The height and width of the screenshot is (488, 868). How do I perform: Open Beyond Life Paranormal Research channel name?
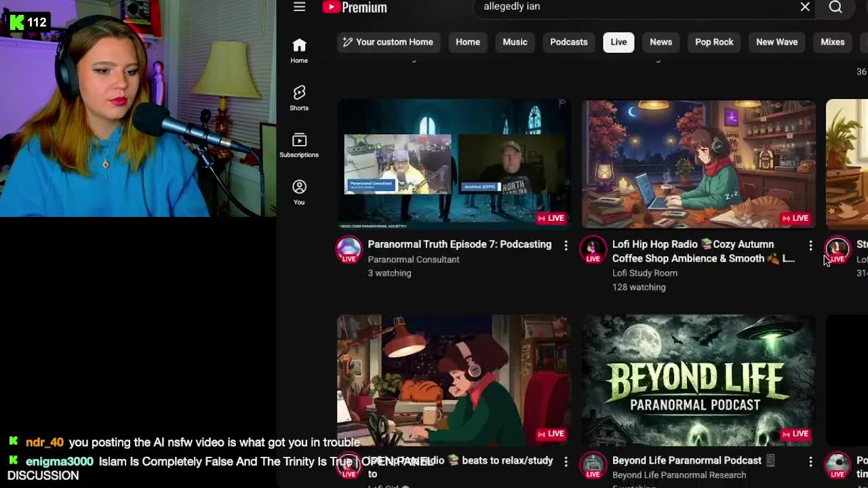pos(679,475)
